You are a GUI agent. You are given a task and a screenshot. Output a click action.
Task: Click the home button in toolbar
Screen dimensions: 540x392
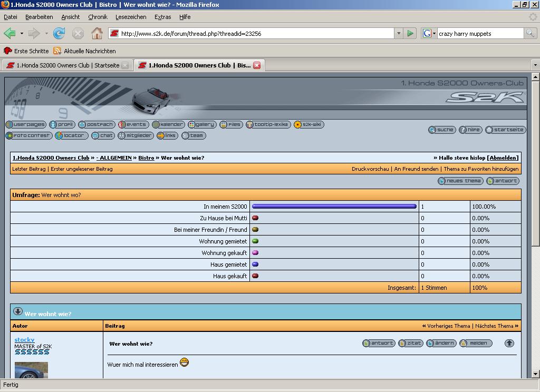pyautogui.click(x=97, y=33)
